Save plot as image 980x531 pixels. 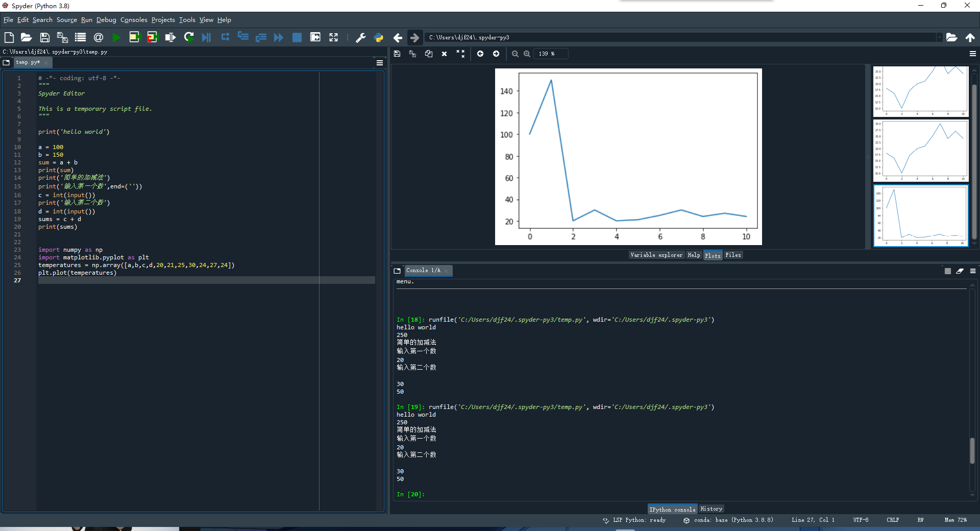pyautogui.click(x=397, y=54)
